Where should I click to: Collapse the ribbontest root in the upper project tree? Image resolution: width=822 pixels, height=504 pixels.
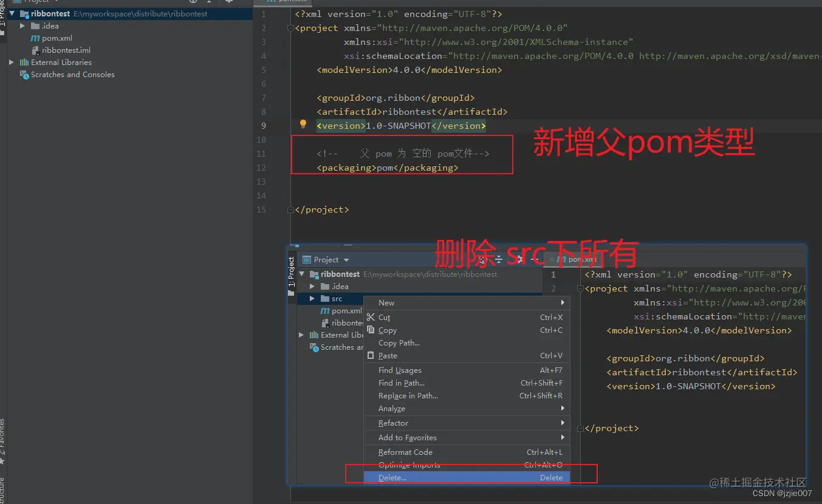click(x=12, y=13)
